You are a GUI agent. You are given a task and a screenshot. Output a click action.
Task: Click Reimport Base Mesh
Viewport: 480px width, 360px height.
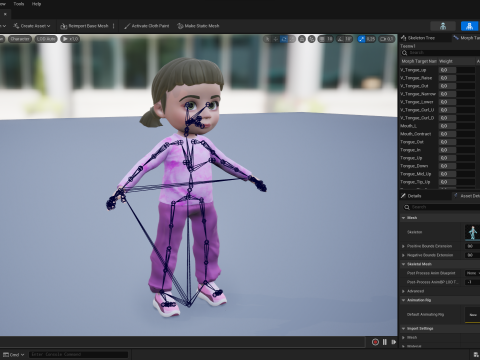click(x=85, y=26)
